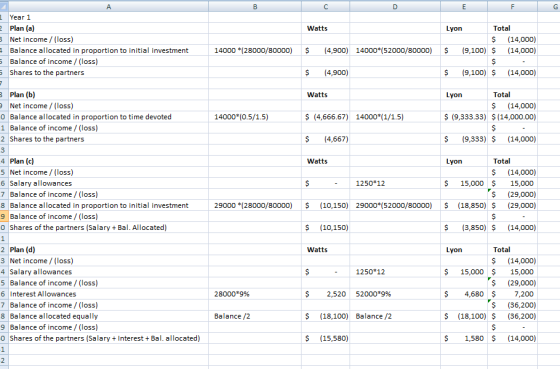Select column C header
The width and height of the screenshot is (560, 369).
(x=325, y=6)
